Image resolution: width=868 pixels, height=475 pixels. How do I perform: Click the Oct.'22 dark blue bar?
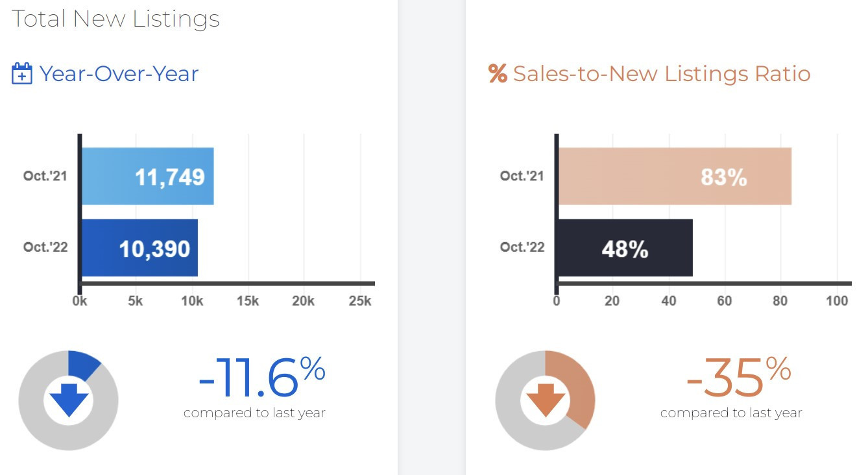(139, 248)
